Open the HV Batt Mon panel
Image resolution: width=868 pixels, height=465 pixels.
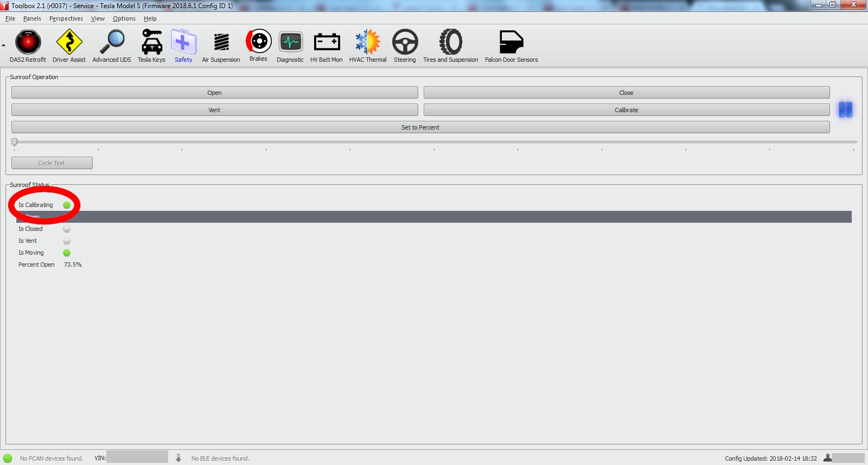click(x=326, y=43)
